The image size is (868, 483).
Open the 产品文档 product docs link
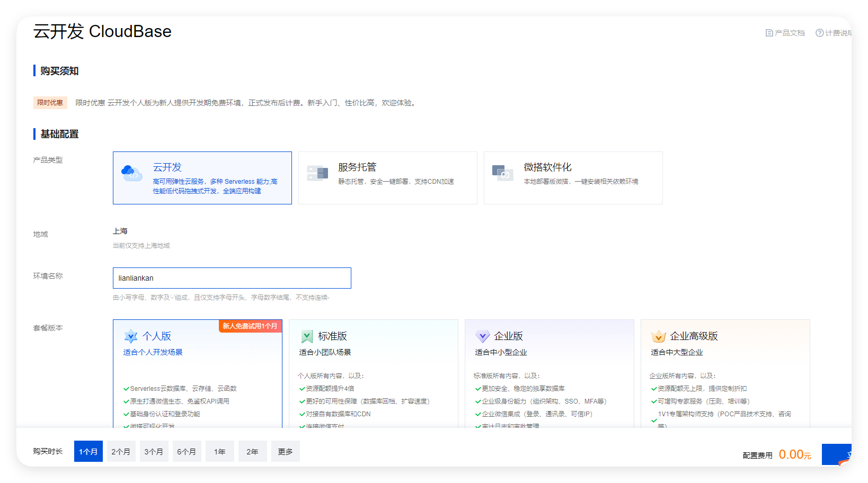click(x=785, y=33)
